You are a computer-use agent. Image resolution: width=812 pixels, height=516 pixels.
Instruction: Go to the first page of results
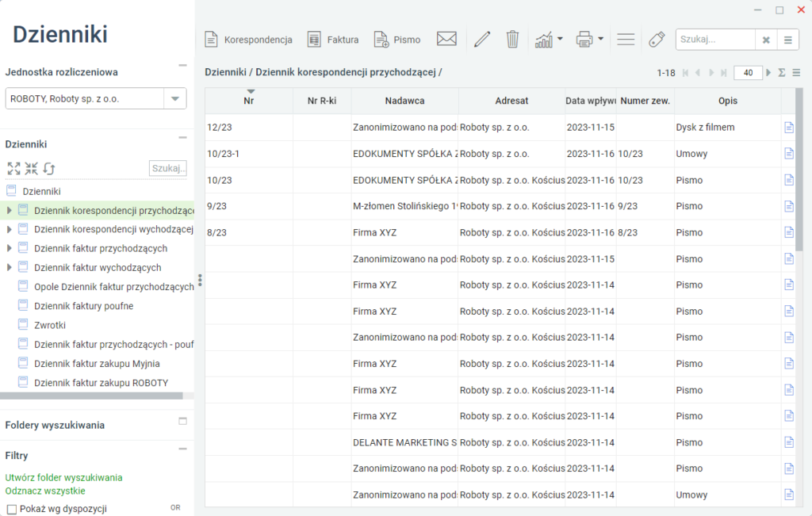pyautogui.click(x=685, y=73)
